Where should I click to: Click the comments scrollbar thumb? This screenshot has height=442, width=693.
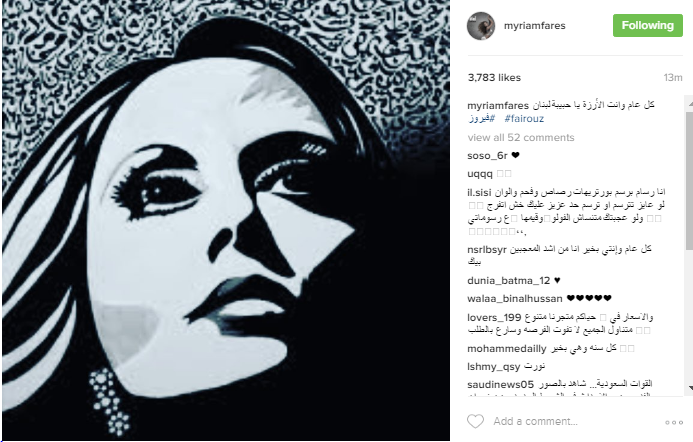pos(689,179)
